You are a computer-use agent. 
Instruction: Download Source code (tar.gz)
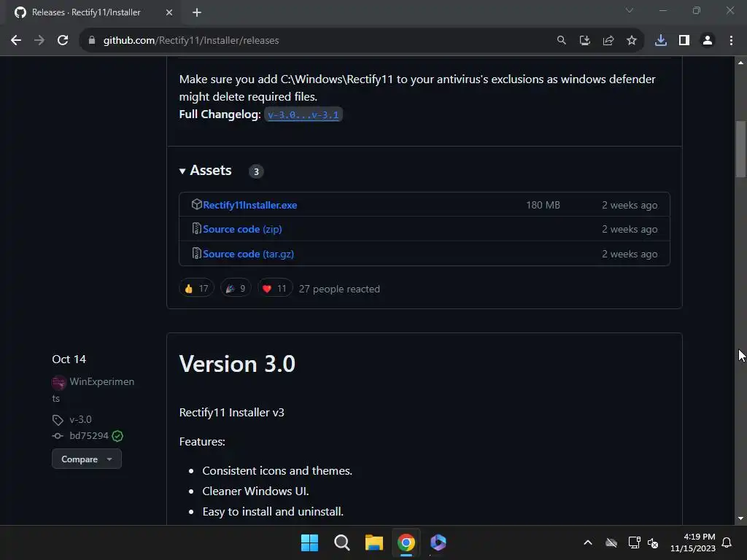click(x=248, y=254)
